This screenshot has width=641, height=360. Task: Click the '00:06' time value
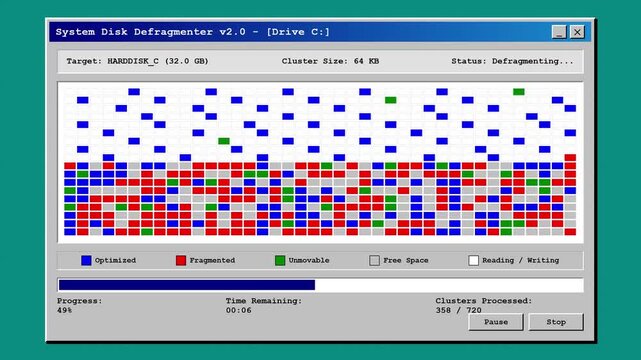pyautogui.click(x=238, y=310)
